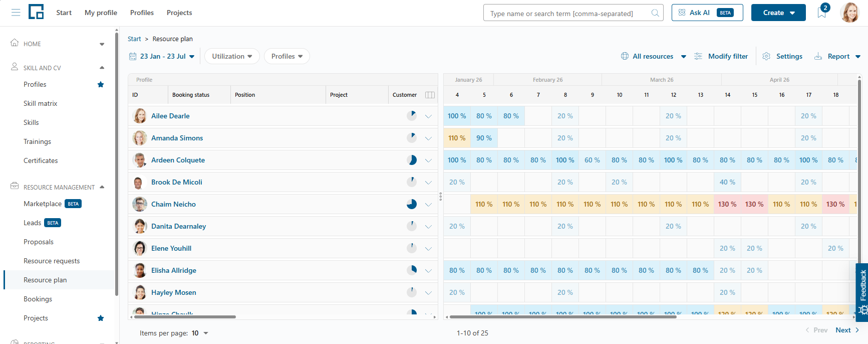Click Brook De Micoli utilization pie icon
The width and height of the screenshot is (868, 344).
tap(412, 182)
